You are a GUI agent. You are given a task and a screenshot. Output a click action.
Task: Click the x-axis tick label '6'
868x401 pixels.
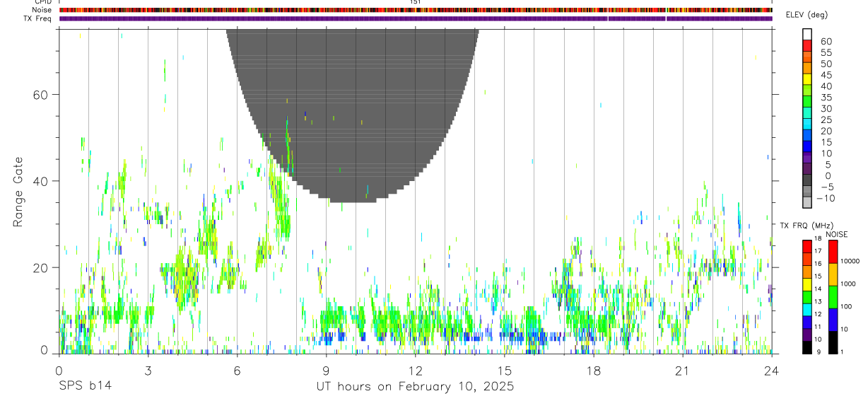point(237,371)
